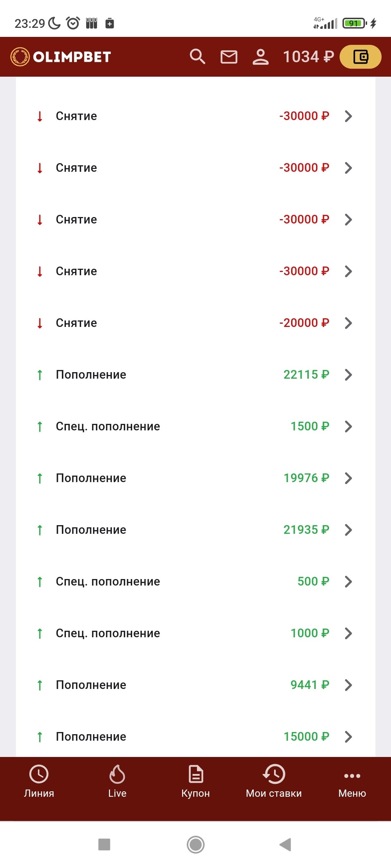
Task: Open the user profile icon
Action: pyautogui.click(x=260, y=57)
